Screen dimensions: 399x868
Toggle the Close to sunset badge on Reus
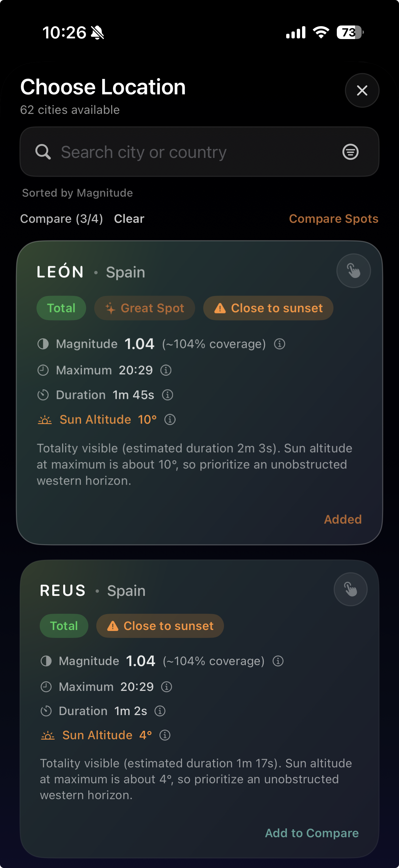(x=159, y=625)
